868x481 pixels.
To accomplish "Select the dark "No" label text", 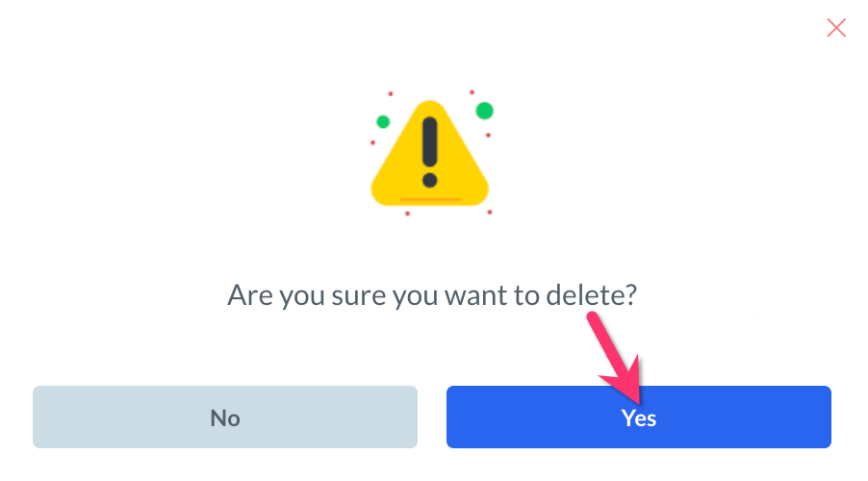I will point(225,418).
